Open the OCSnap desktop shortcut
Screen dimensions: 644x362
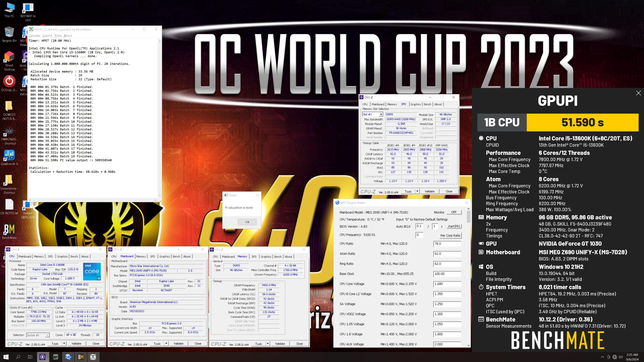point(9,83)
